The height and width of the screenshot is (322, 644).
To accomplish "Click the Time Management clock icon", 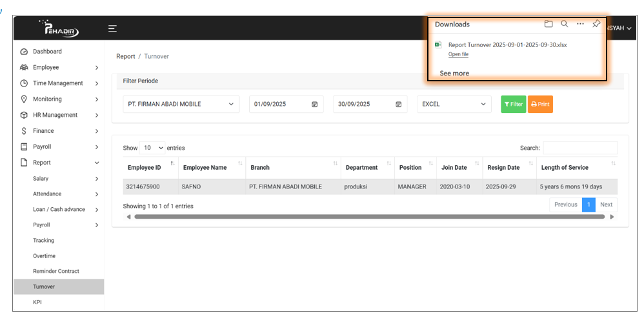I will pos(24,83).
